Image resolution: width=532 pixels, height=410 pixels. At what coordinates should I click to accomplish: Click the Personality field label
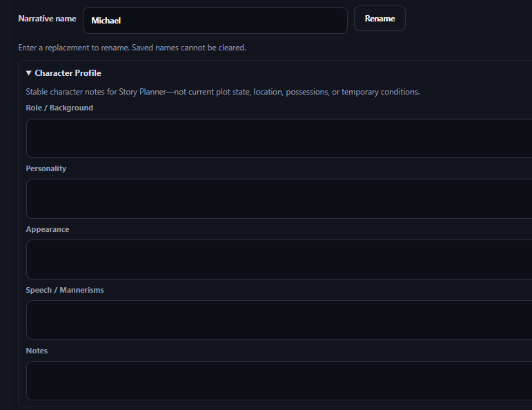tap(46, 168)
